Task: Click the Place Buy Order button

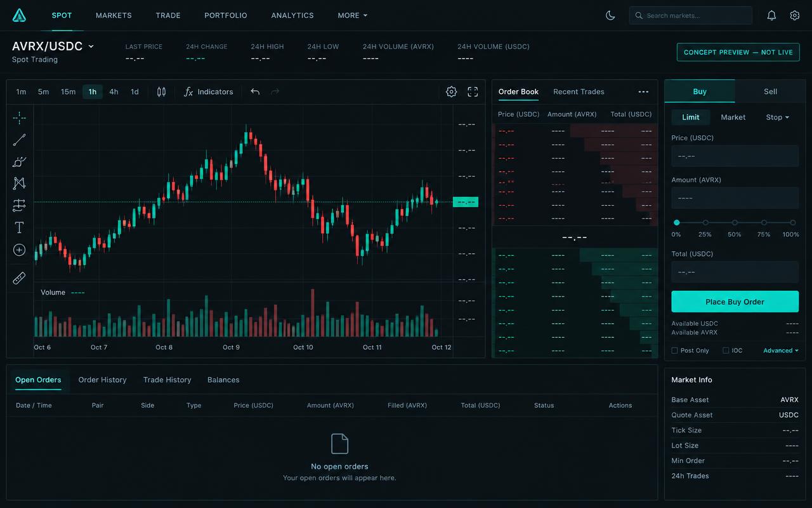Action: click(735, 302)
